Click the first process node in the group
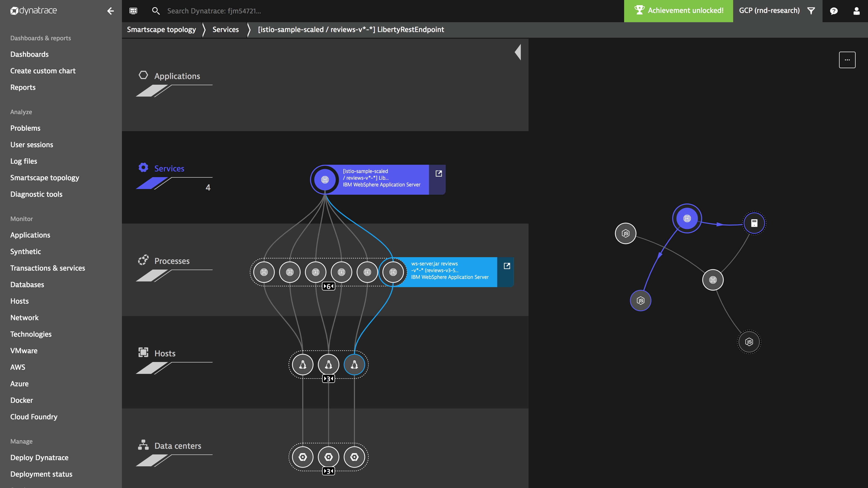This screenshot has height=488, width=868. click(x=264, y=272)
